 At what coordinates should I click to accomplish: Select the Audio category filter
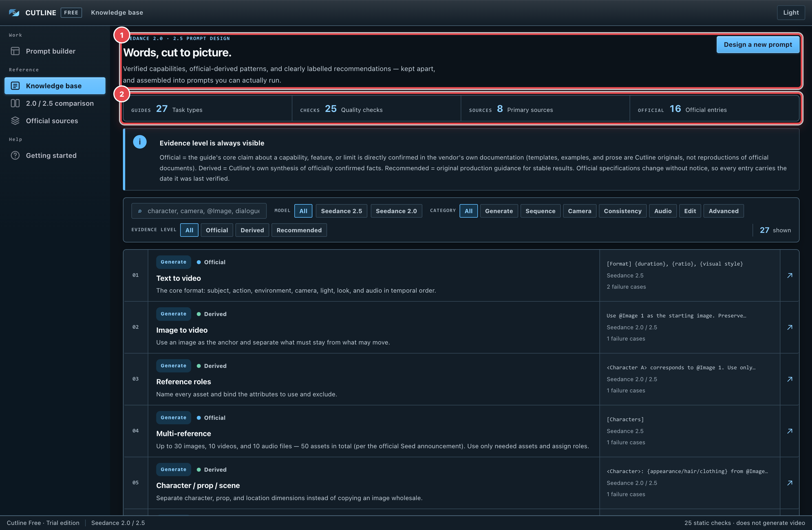[663, 211]
